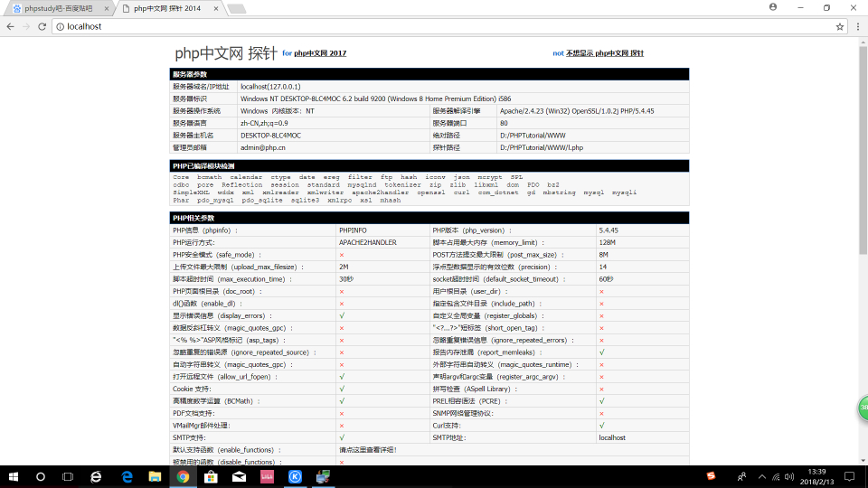Go back using the browser back arrow
The image size is (868, 488).
11,26
